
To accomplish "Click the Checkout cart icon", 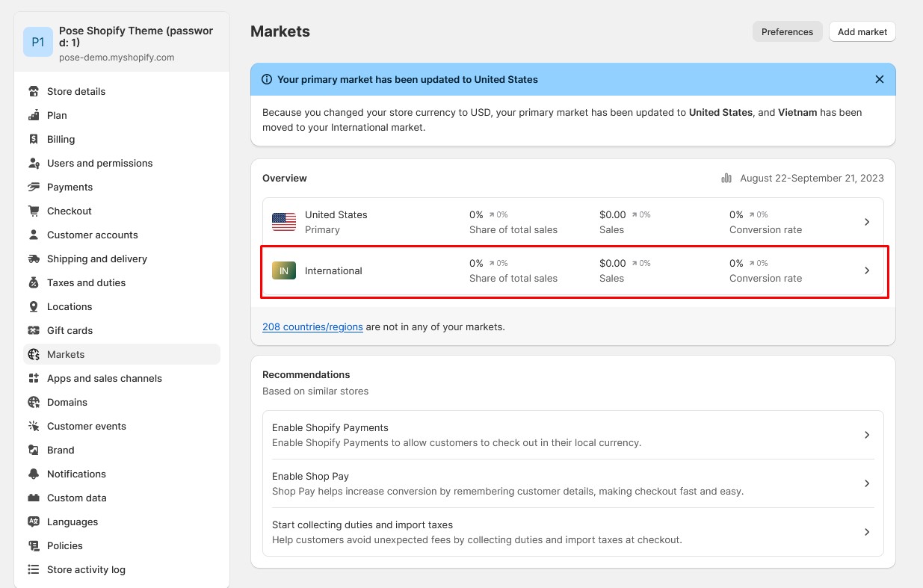I will (x=34, y=211).
